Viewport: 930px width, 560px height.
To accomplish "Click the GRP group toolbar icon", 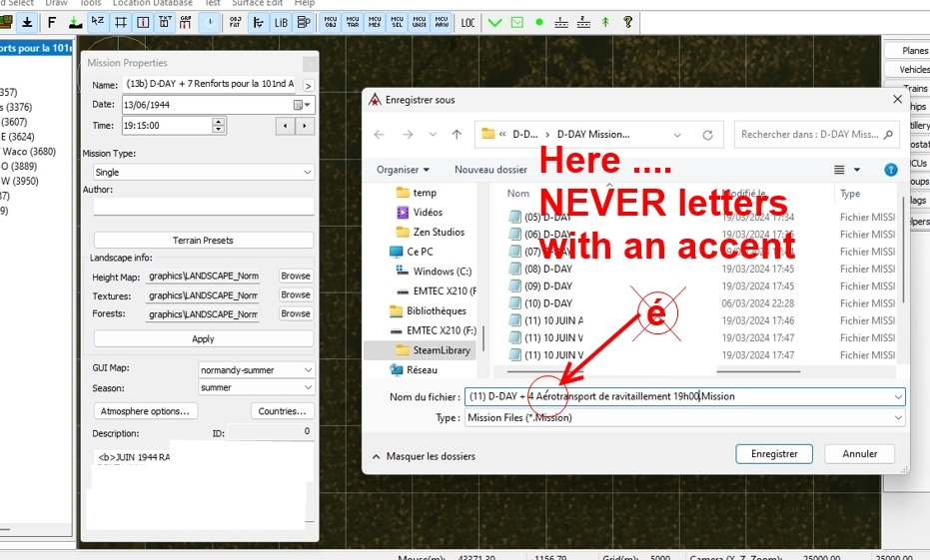I will 186,23.
